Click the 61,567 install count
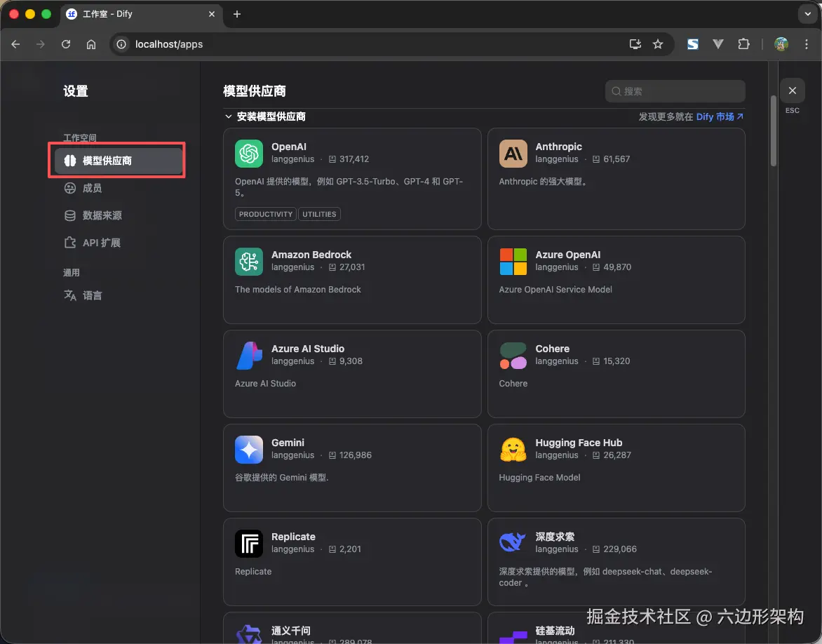Image resolution: width=822 pixels, height=644 pixels. pos(616,159)
